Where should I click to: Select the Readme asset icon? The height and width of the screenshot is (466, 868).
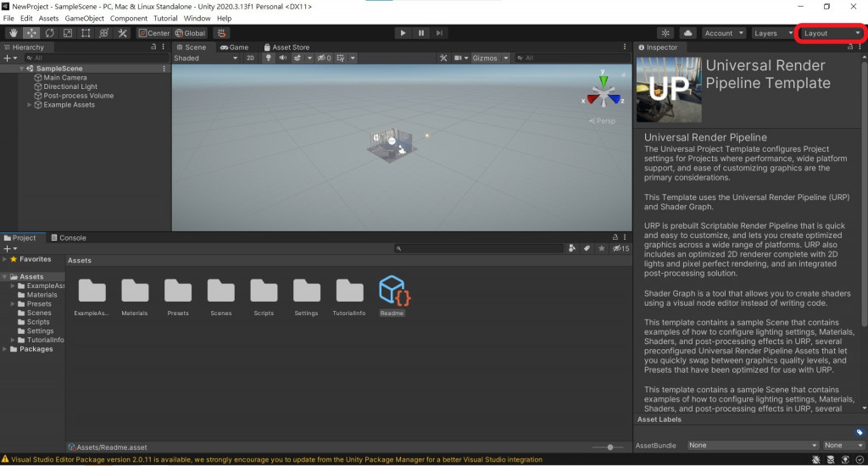393,290
